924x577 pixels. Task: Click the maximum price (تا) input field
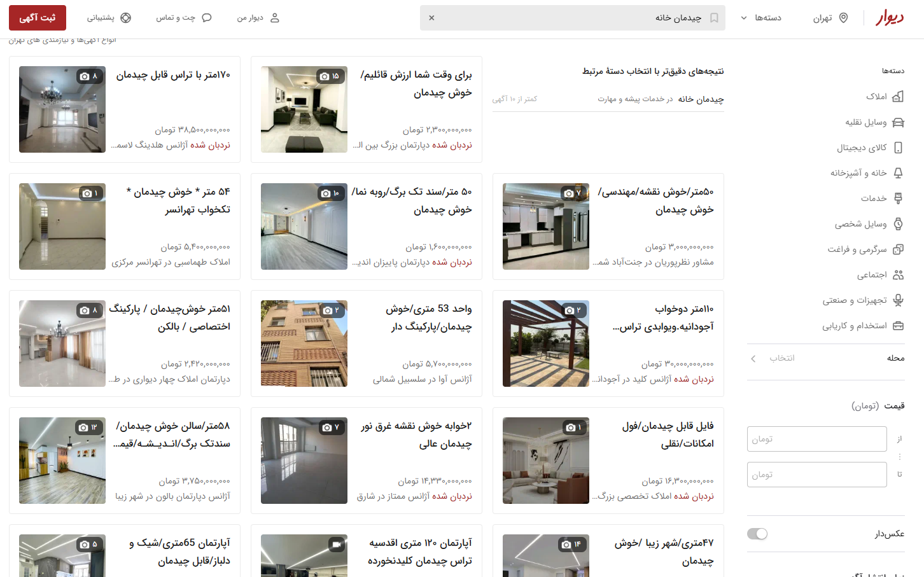click(x=817, y=475)
